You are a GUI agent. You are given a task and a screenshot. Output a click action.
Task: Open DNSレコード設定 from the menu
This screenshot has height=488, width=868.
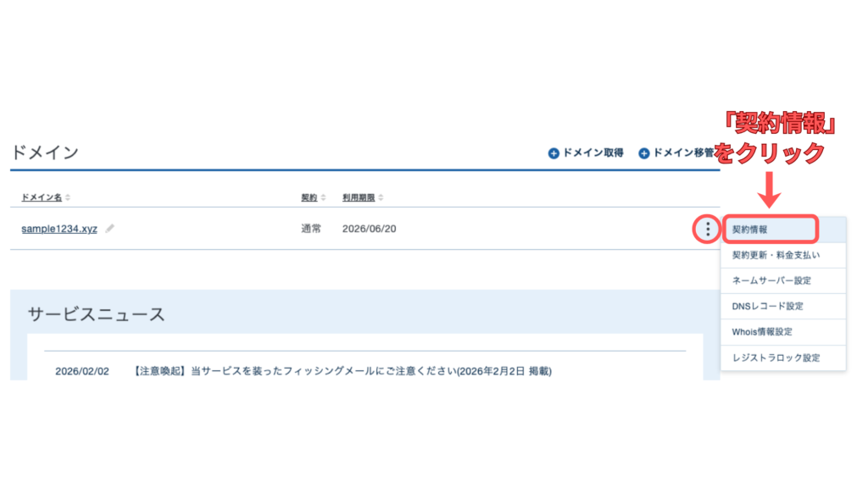click(x=767, y=306)
